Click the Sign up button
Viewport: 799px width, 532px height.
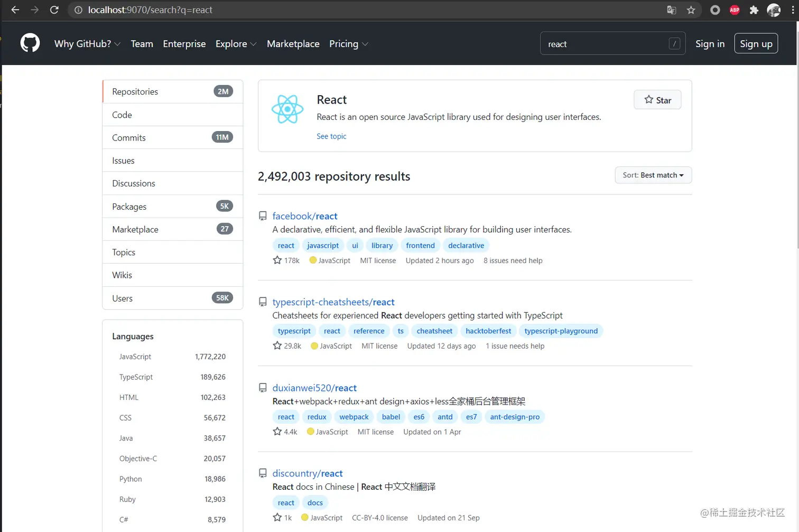(756, 44)
